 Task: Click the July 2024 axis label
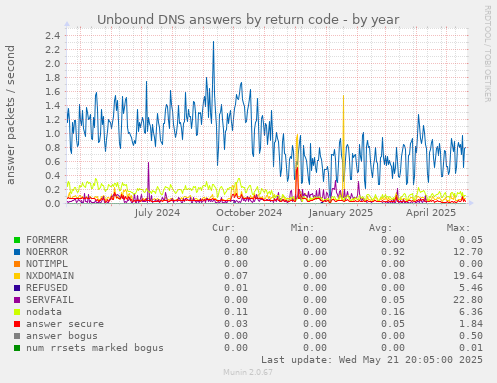(157, 213)
